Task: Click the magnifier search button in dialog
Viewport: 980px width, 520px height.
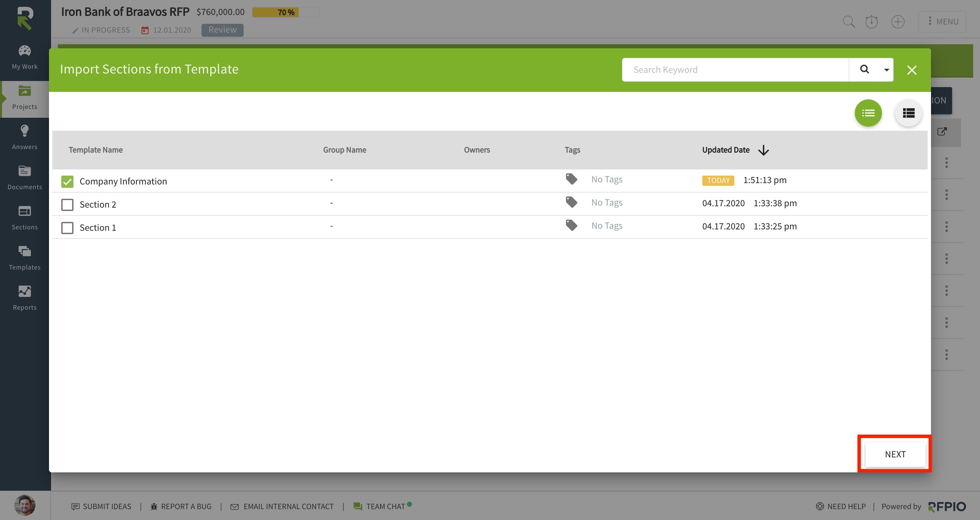Action: point(864,69)
